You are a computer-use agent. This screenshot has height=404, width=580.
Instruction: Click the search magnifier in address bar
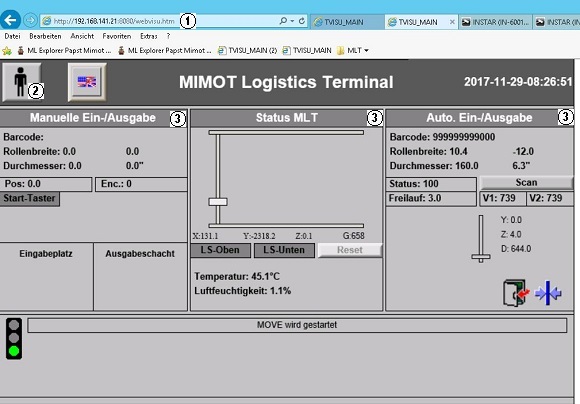pyautogui.click(x=283, y=21)
